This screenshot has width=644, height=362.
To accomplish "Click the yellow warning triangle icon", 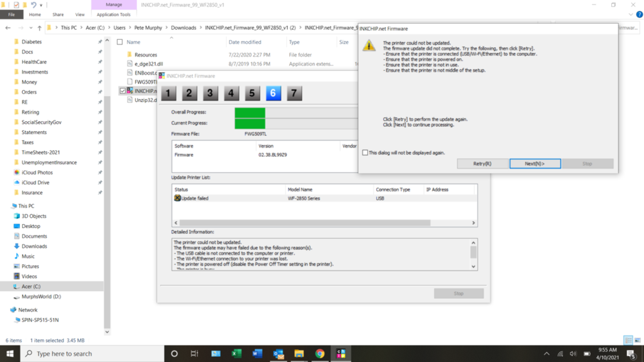I will pos(368,46).
